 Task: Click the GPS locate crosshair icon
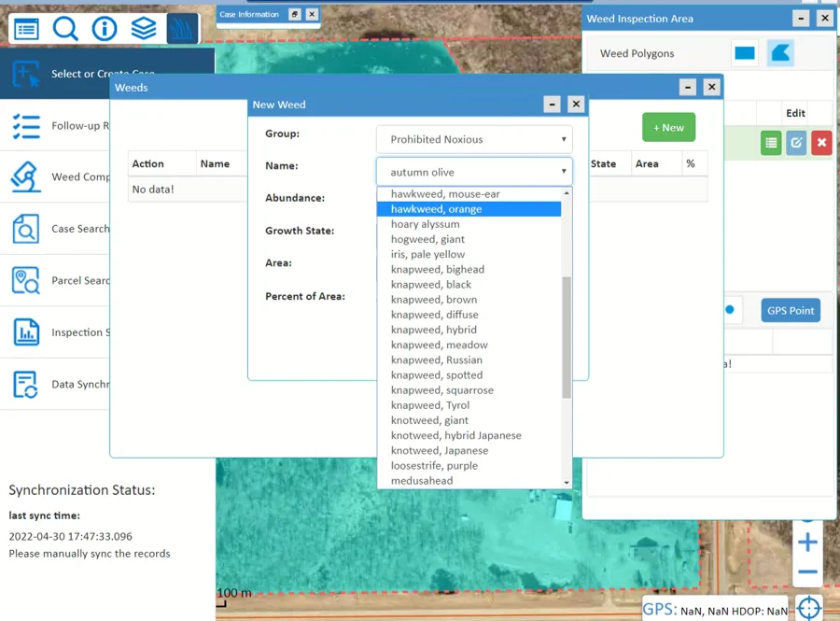[x=808, y=609]
